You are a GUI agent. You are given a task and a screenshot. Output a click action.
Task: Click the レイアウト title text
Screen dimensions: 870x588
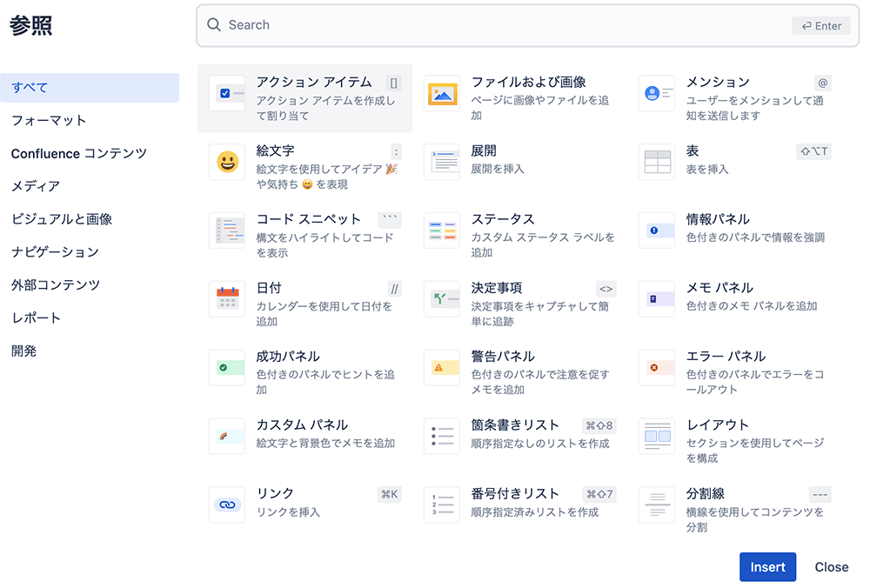718,425
